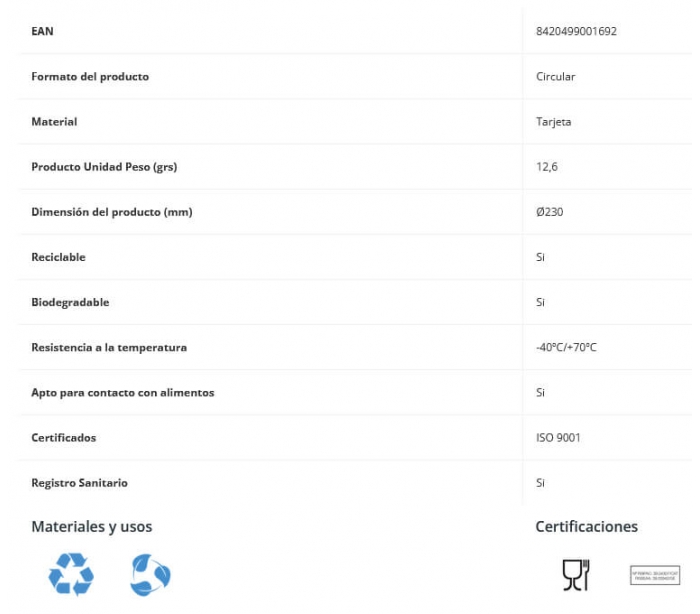Screen dimensions: 700x614
Task: Click the Circular format value
Action: tap(555, 76)
